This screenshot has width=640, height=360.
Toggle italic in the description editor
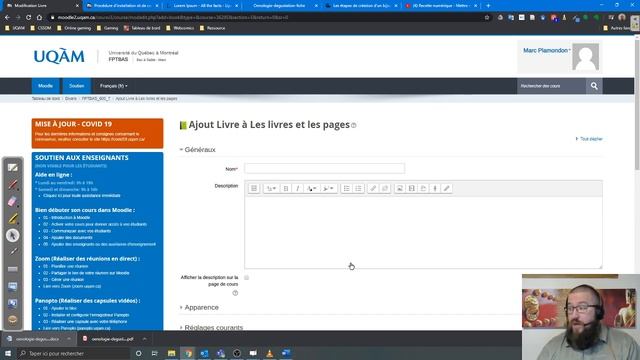point(298,188)
